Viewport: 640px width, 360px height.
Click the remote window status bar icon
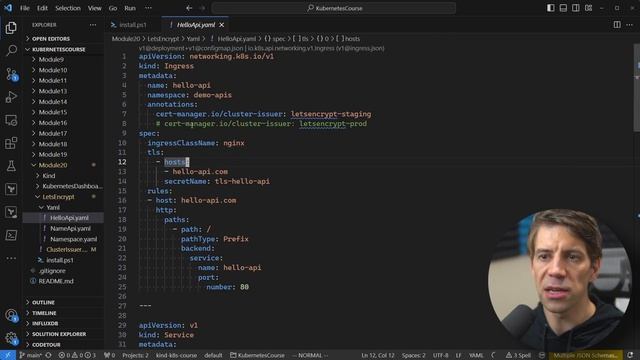coord(7,355)
